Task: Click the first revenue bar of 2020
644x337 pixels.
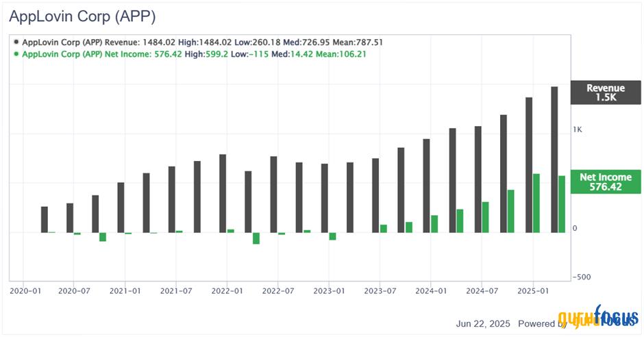Action: coord(45,220)
